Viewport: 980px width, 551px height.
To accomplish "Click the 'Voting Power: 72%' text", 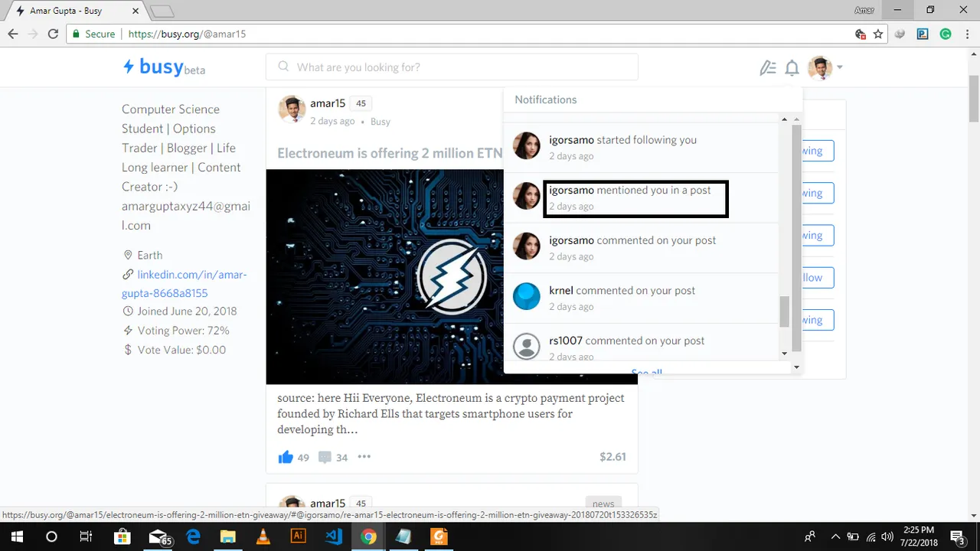I will tap(183, 331).
